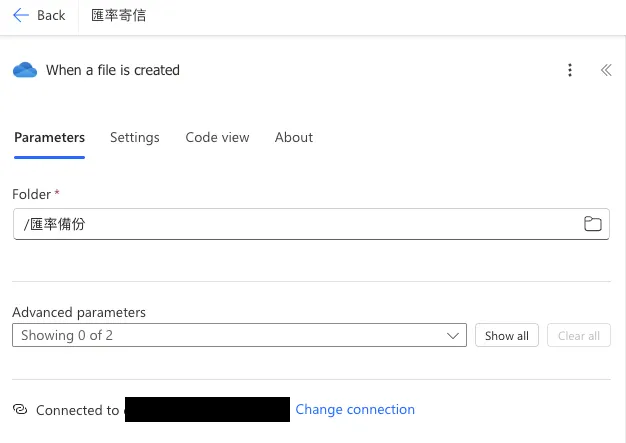Expand the 'Showing 0 of 2' chevron arrow
Viewport: 626px width, 443px height.
454,336
